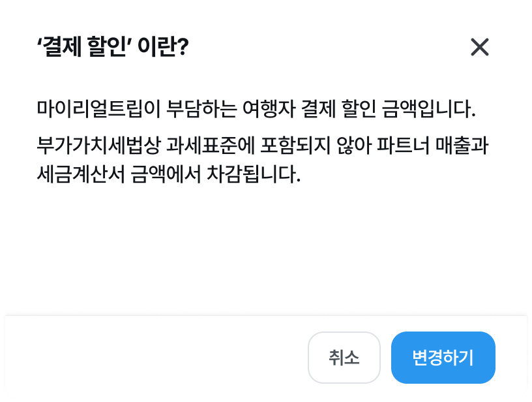Click the empty area left of 취소
This screenshot has height=402, width=532.
pos(163,357)
